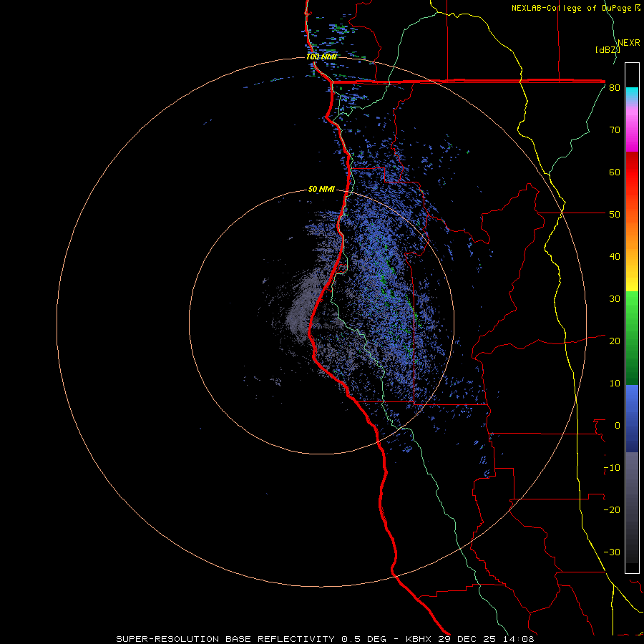The image size is (644, 644).
Task: Click the 60 value on the dBZ scale
Action: [x=615, y=172]
